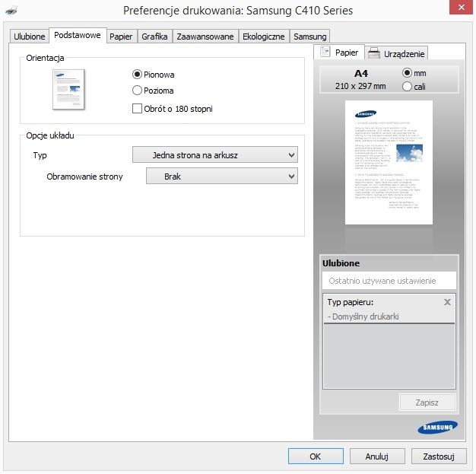Click the printer icon on the Urządzenie tab

point(374,53)
